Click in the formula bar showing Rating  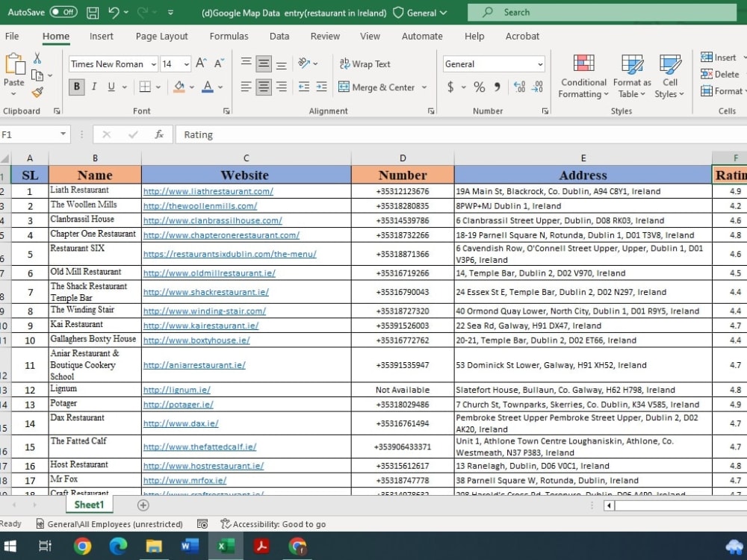461,134
